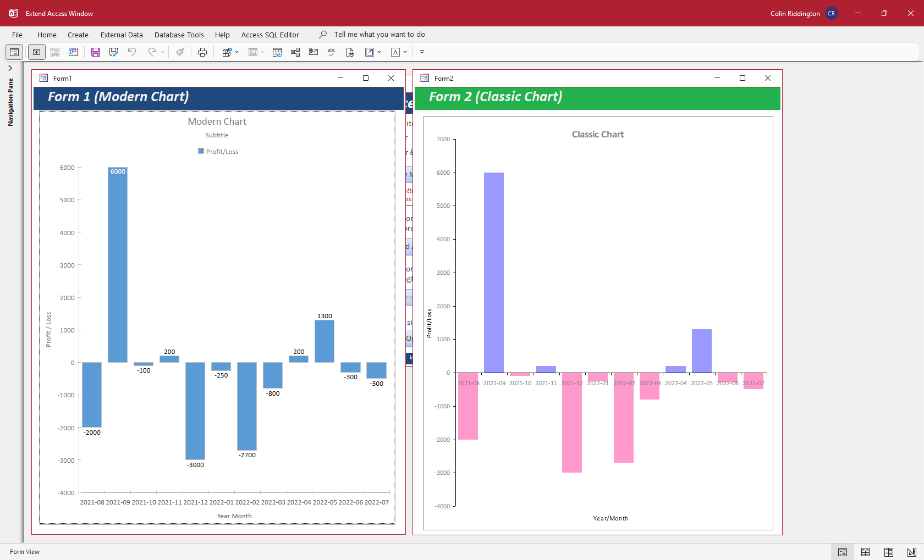Screen dimensions: 924x560
Task: Click the Redo arrow icon
Action: 152,52
